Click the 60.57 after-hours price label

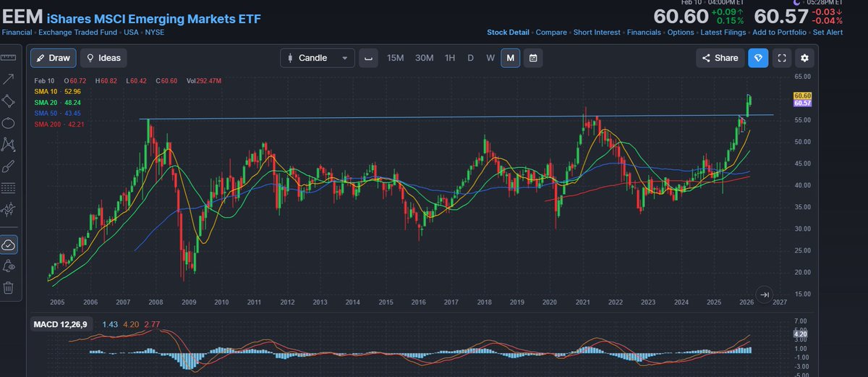click(x=801, y=103)
